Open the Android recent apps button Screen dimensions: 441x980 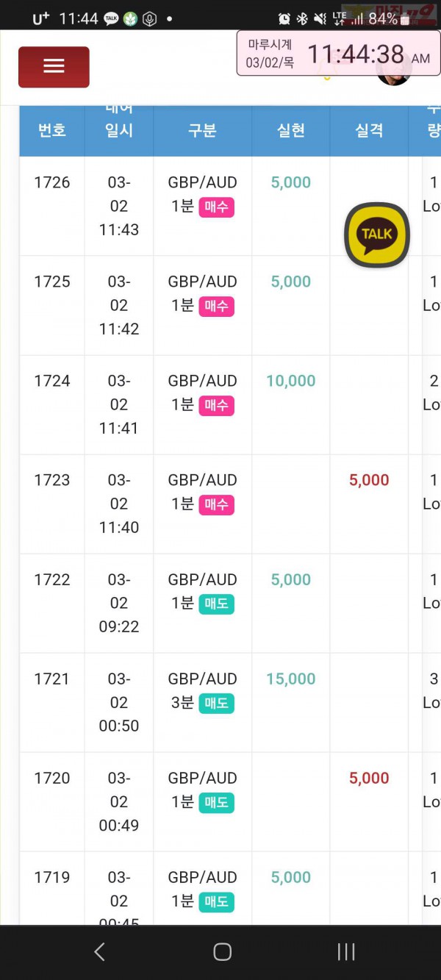(x=345, y=952)
